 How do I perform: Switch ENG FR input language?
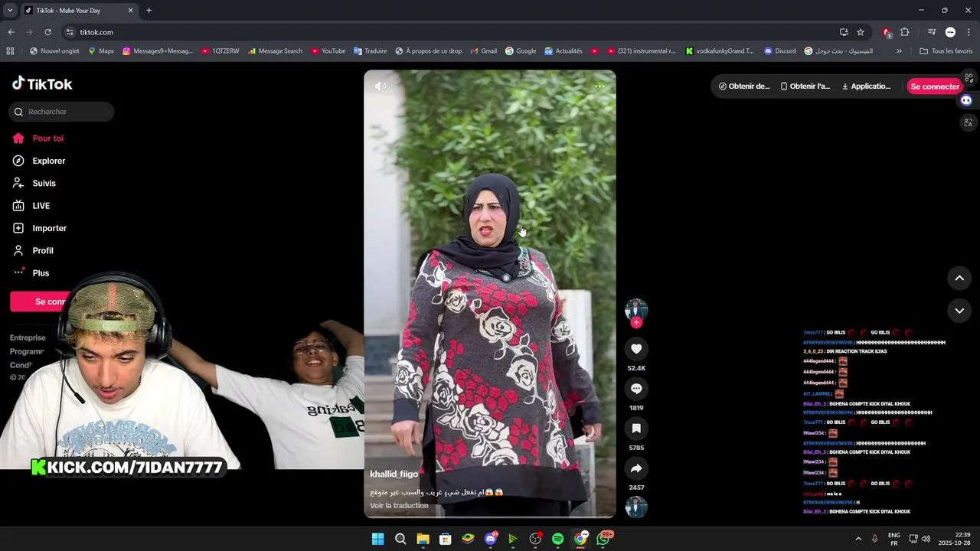click(x=893, y=539)
